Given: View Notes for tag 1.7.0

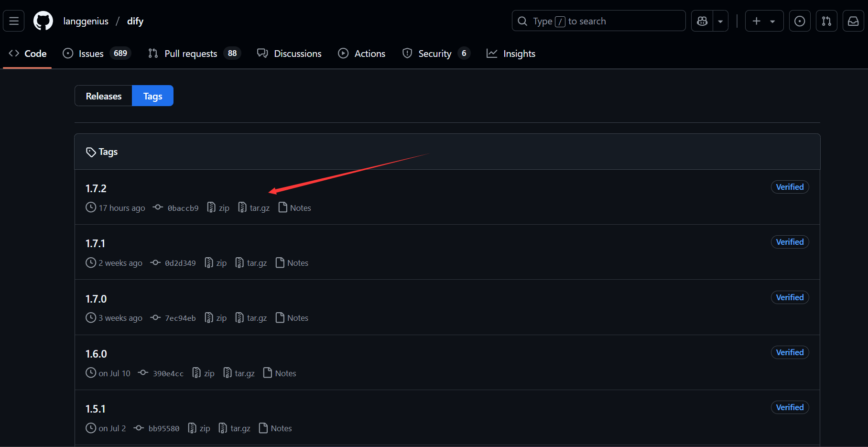Looking at the screenshot, I should 292,318.
